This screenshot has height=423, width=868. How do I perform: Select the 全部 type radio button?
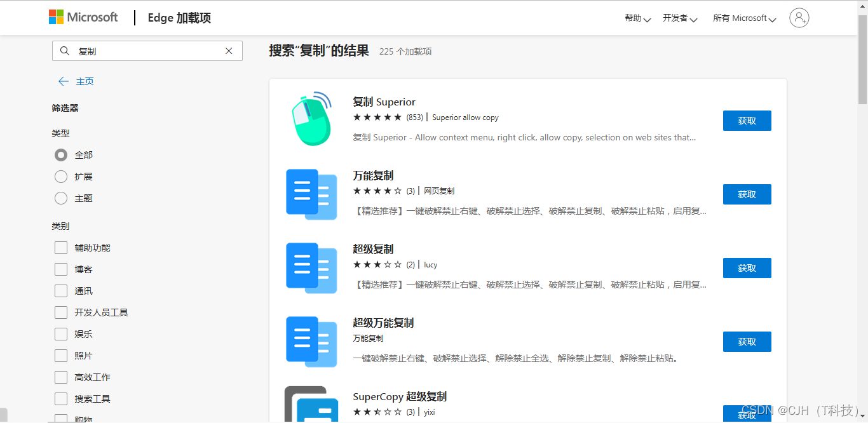pyautogui.click(x=61, y=155)
